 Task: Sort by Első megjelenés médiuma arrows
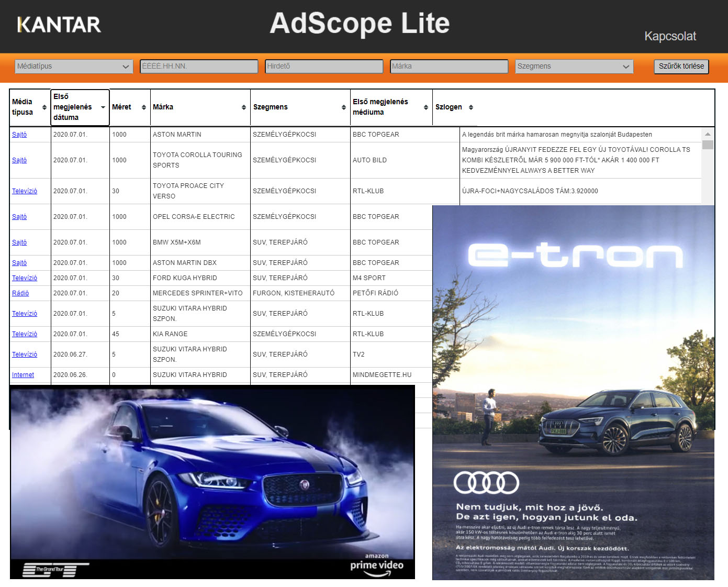[x=426, y=107]
